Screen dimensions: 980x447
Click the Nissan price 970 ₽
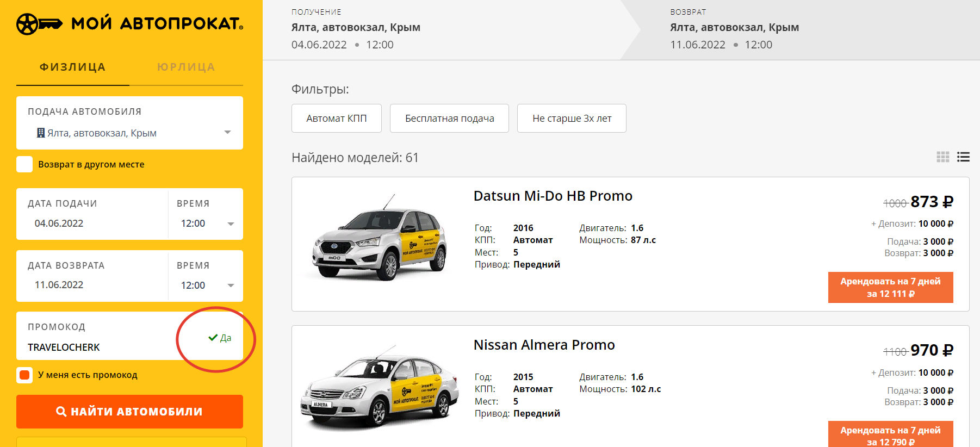932,350
